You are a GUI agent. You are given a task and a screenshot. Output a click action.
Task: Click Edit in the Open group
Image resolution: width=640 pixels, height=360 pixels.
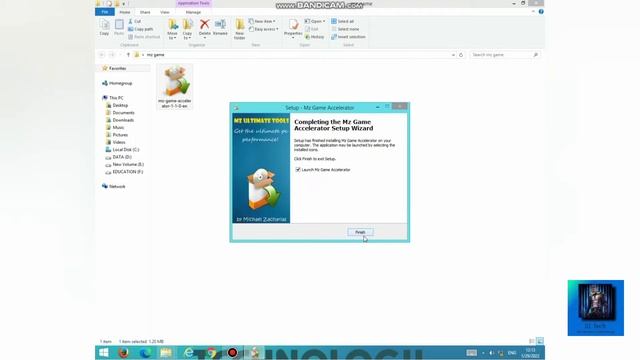pyautogui.click(x=312, y=29)
